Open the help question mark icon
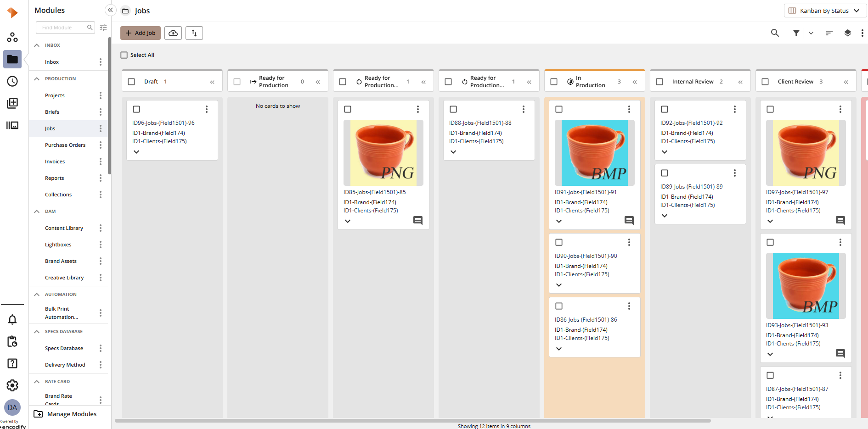 point(12,363)
